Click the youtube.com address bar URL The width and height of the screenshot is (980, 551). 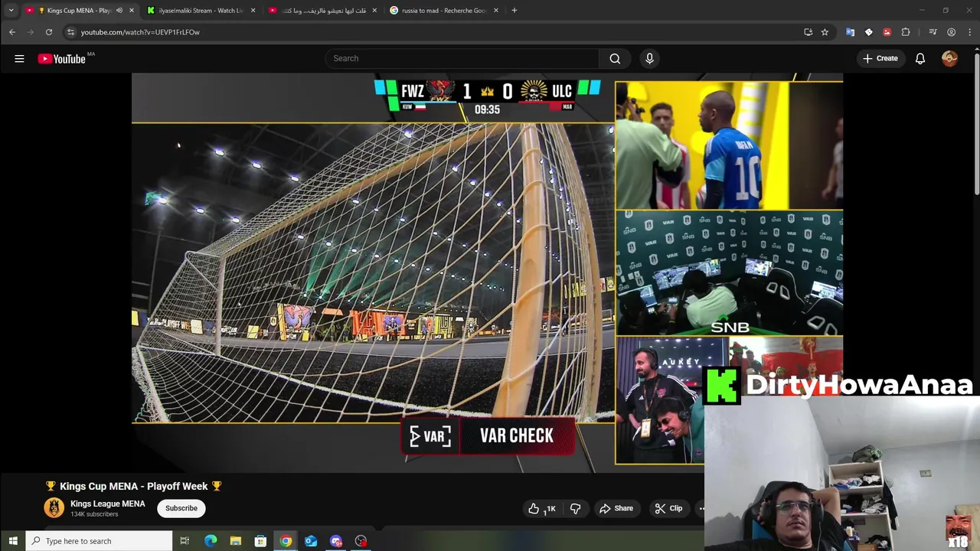[140, 32]
